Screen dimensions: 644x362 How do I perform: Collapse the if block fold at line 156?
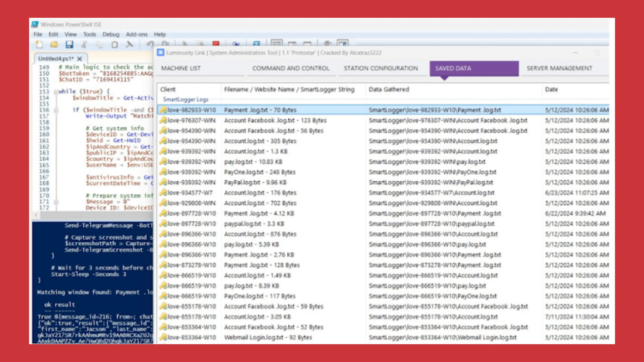(x=56, y=110)
